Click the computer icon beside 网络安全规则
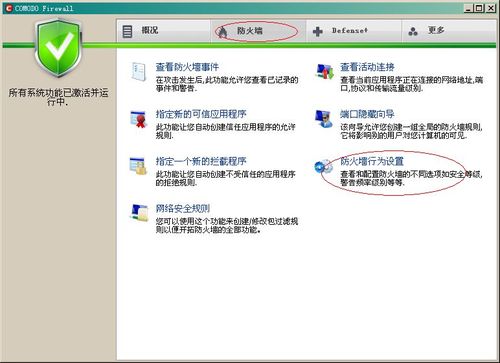 coord(139,213)
